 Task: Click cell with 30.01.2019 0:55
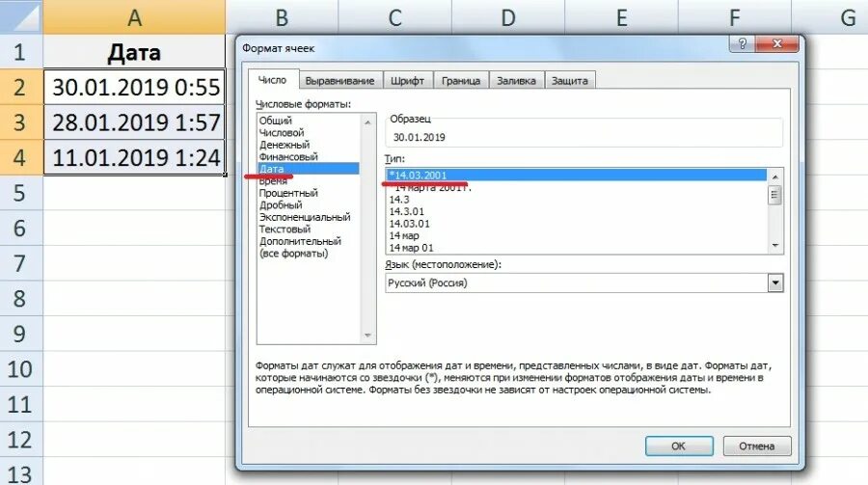[x=134, y=87]
